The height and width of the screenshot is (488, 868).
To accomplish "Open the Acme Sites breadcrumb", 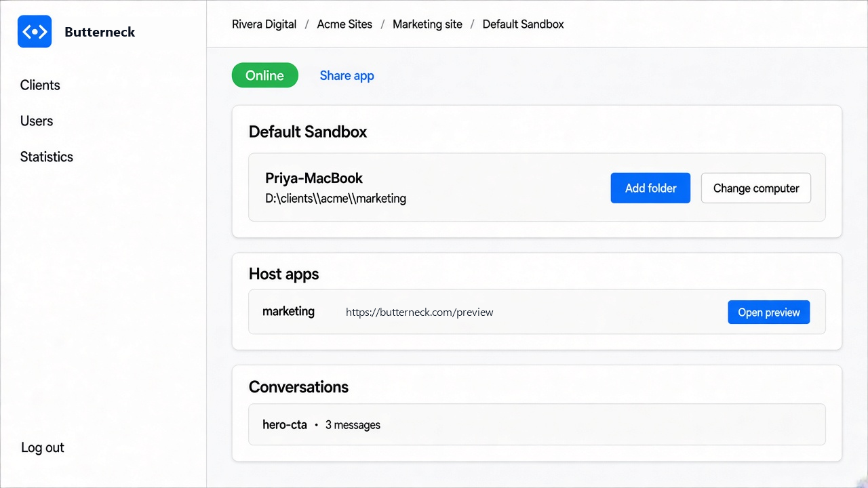I will pos(344,24).
